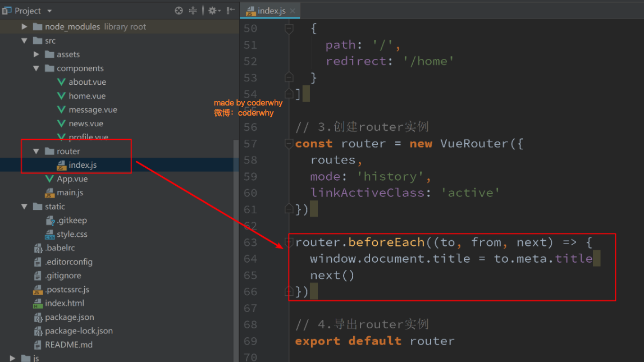Screen dimensions: 644x362
Task: Click JS file icon beside main.js
Action: tap(50, 193)
